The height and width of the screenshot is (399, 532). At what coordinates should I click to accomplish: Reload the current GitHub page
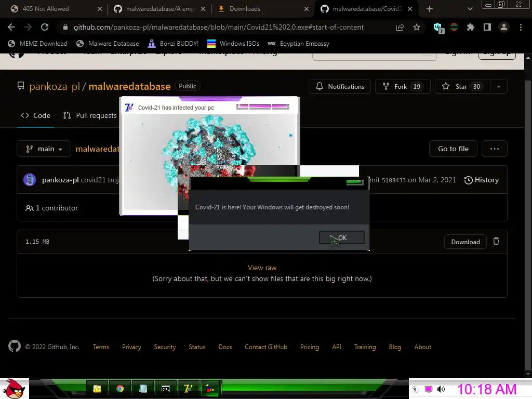45,27
